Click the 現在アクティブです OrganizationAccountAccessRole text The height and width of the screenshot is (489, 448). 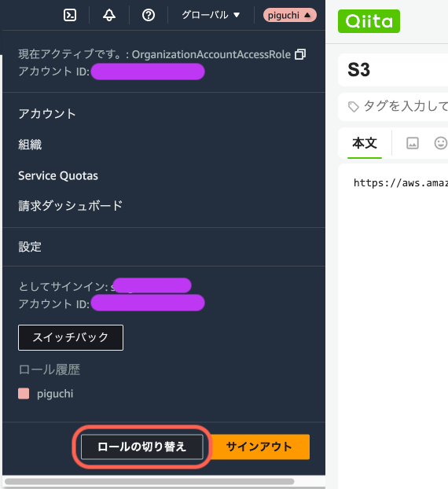tap(154, 54)
